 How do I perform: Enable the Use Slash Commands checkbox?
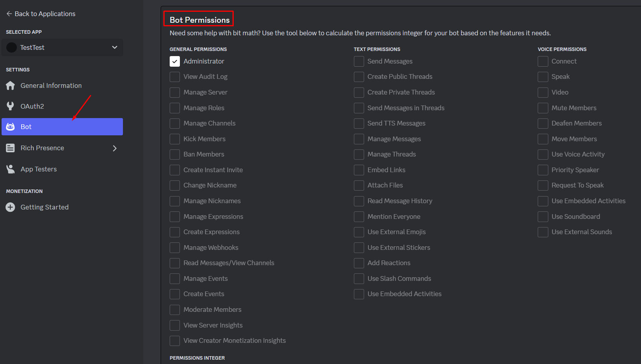pyautogui.click(x=359, y=278)
